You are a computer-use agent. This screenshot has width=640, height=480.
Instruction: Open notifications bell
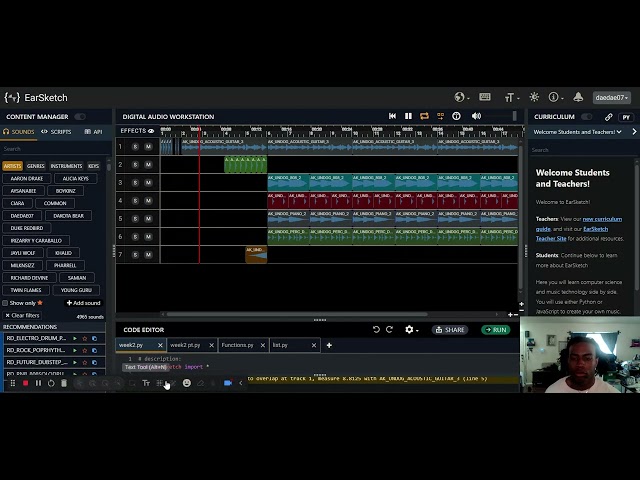click(x=578, y=97)
